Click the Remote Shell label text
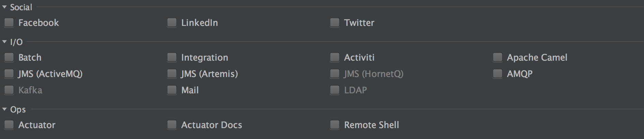The image size is (644, 139). tap(371, 125)
